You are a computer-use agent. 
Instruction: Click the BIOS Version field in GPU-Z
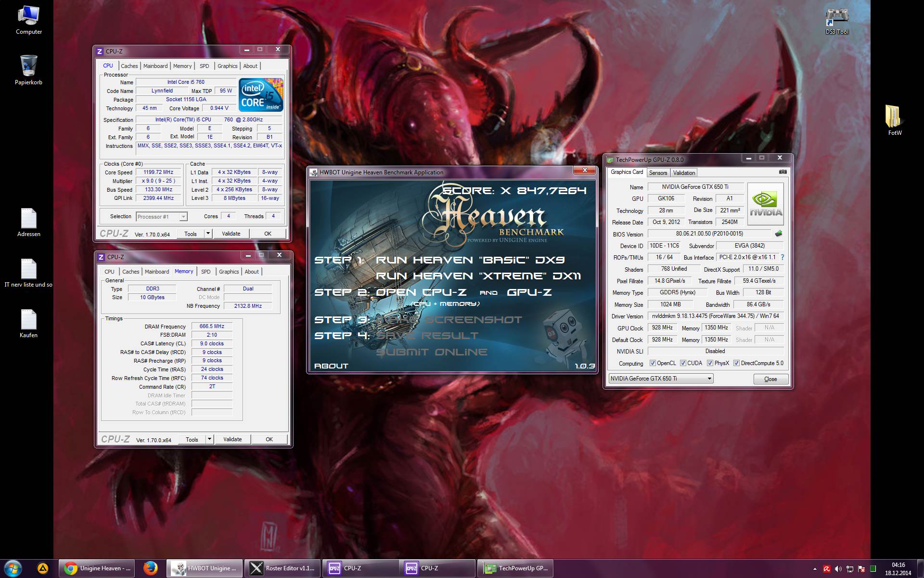tap(709, 234)
